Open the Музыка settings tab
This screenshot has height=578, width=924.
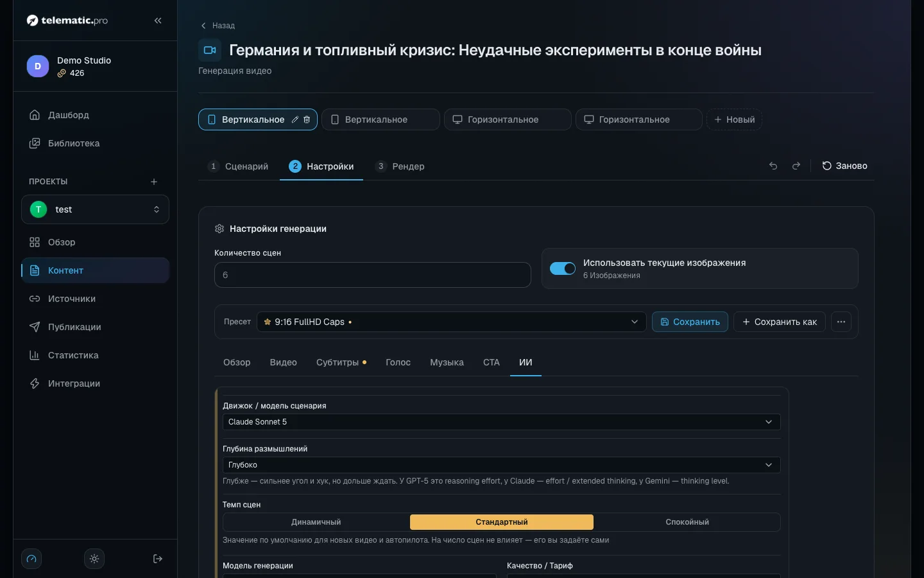pos(447,362)
